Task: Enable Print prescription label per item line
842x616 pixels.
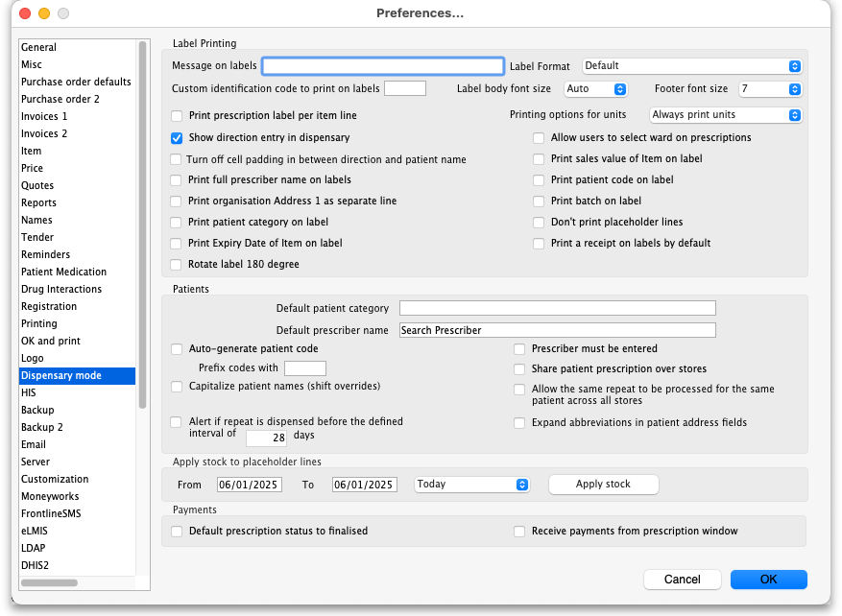Action: tap(177, 116)
